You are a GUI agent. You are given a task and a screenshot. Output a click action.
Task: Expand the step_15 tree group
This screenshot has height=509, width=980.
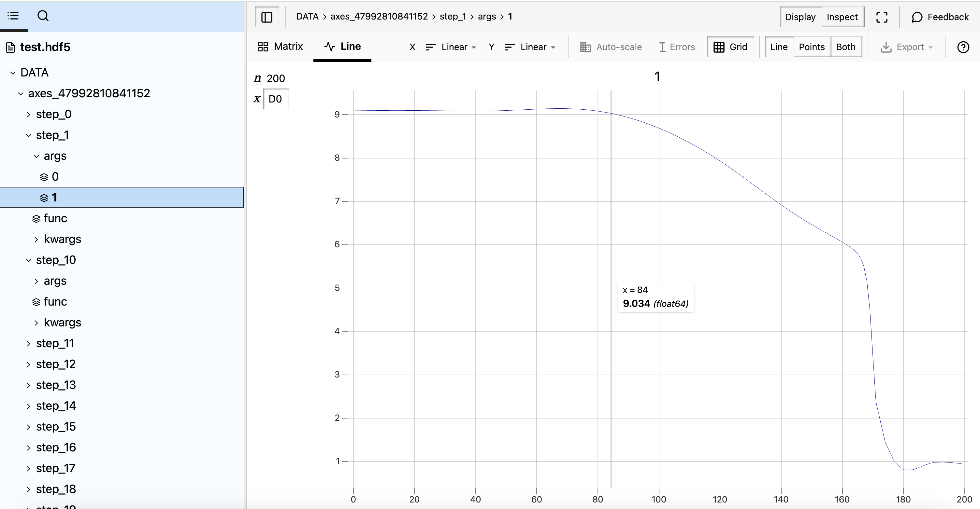(55, 427)
